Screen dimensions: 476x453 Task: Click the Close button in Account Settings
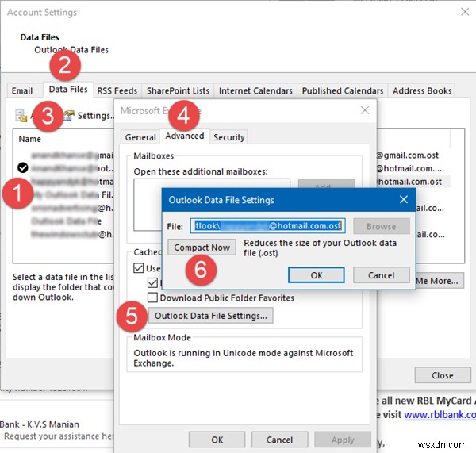(x=443, y=375)
